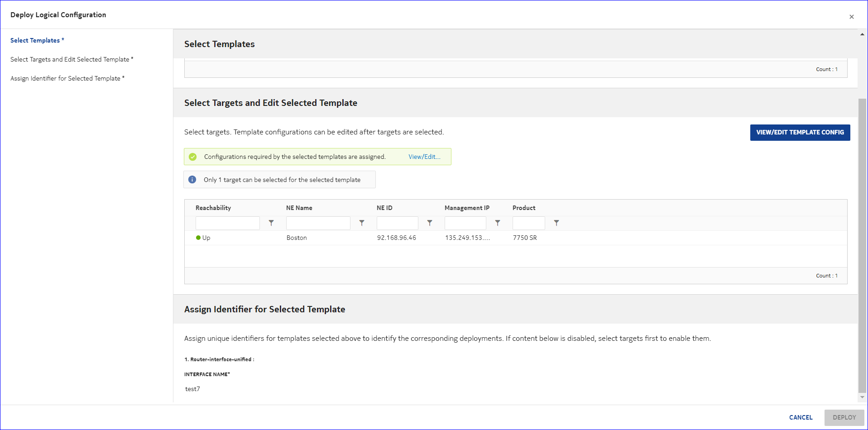Click the Reachability column filter icon
868x430 pixels.
(x=271, y=223)
